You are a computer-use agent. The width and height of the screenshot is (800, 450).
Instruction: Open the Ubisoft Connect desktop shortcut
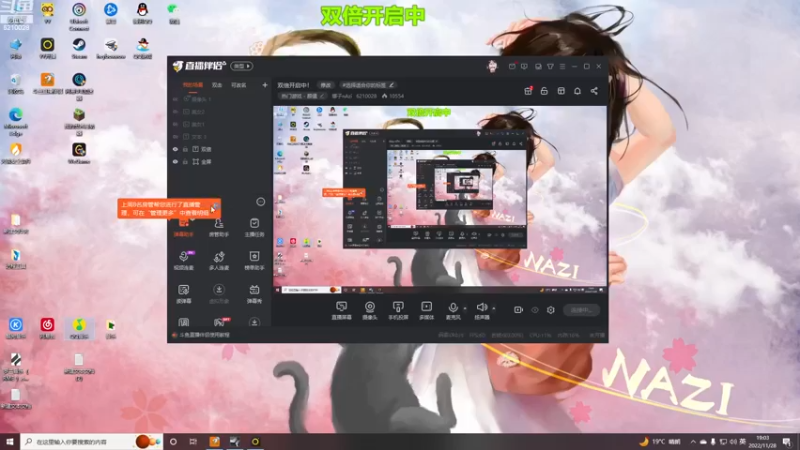coord(79,16)
